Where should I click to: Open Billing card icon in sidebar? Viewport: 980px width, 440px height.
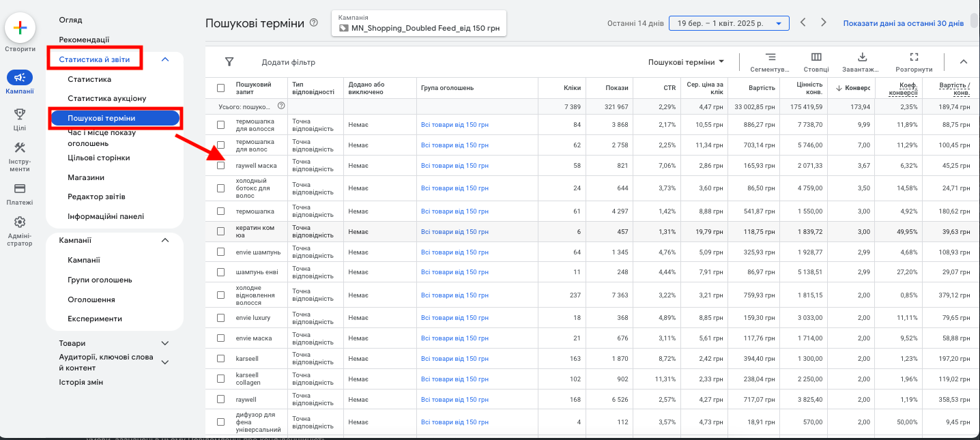coord(20,188)
